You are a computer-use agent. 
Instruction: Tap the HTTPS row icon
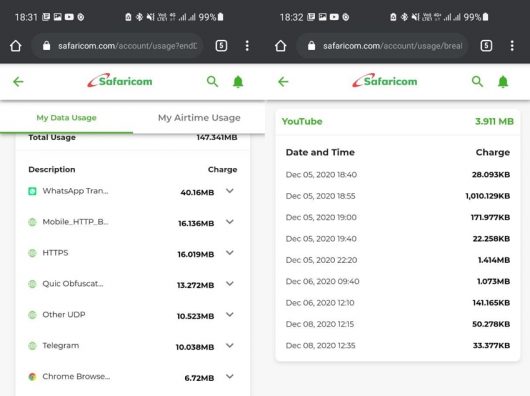pos(32,253)
